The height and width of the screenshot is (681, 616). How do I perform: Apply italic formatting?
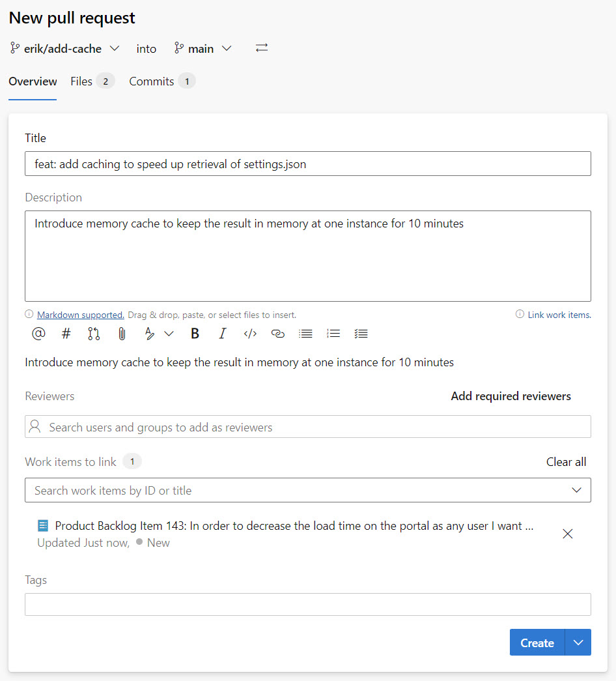pos(222,334)
